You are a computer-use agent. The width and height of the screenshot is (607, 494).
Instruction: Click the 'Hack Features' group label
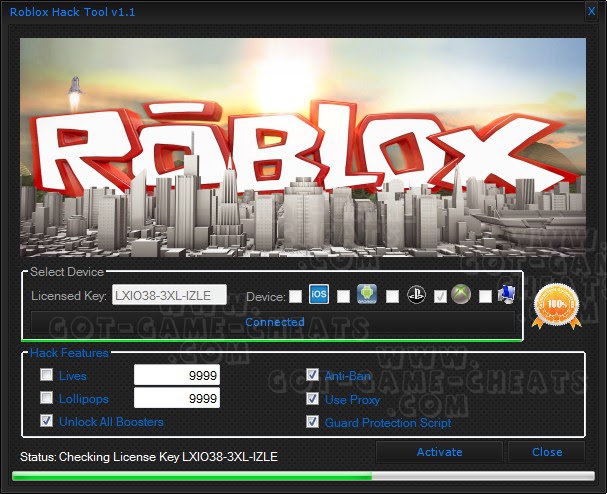pos(69,353)
